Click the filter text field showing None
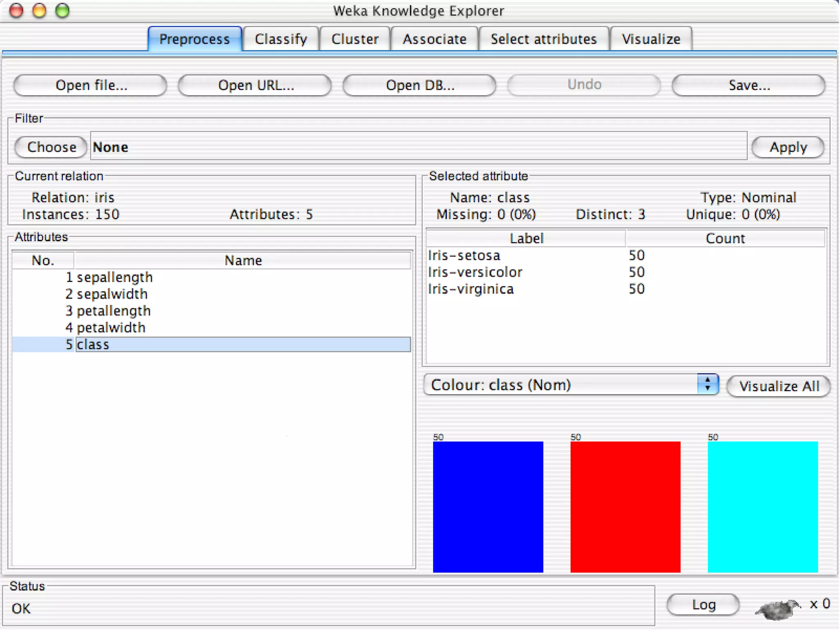This screenshot has width=840, height=630. [418, 147]
